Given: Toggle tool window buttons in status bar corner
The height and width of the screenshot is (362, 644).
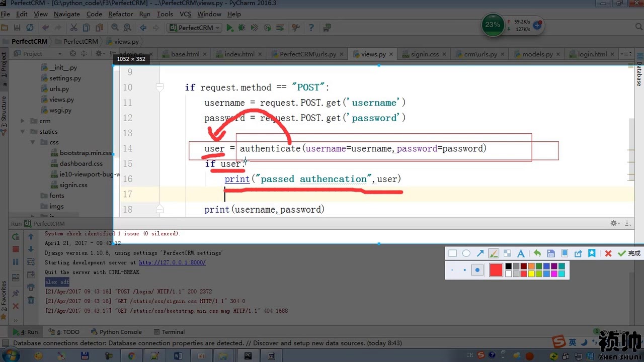Looking at the screenshot, I should (x=6, y=343).
